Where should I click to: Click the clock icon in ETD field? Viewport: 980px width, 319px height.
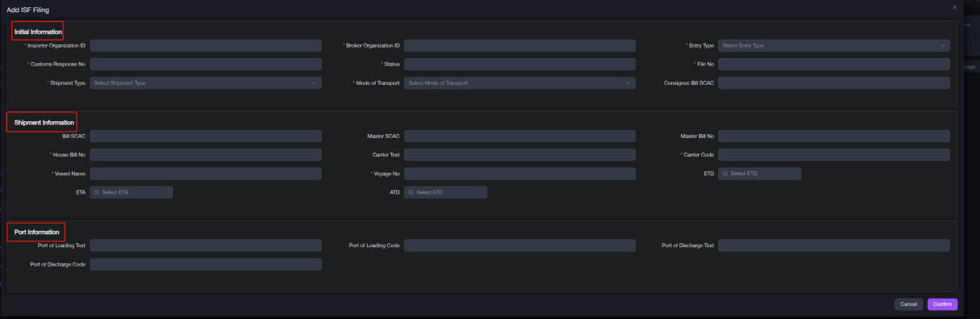click(726, 174)
